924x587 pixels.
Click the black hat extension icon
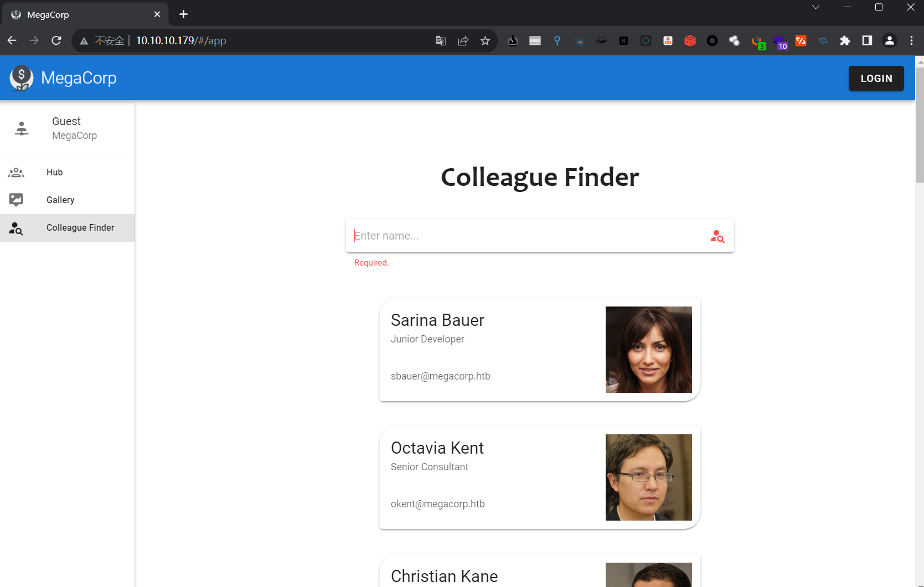click(x=601, y=40)
